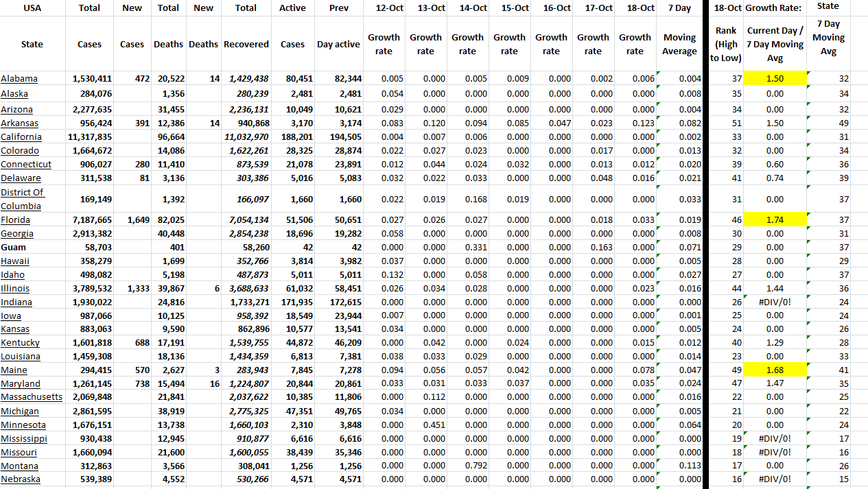Click California's total cases value 11,317,835

(x=89, y=136)
